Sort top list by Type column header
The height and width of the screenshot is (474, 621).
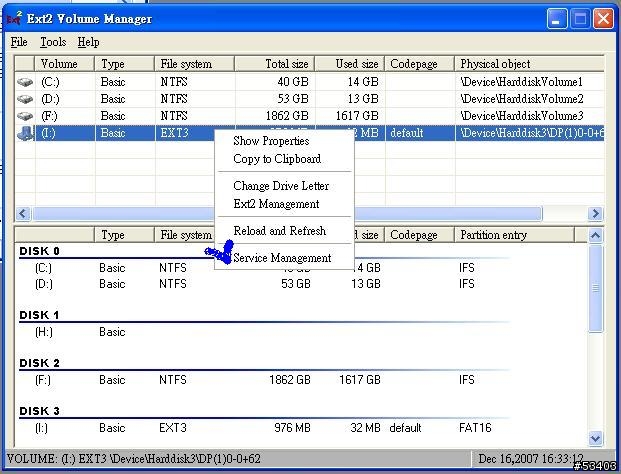click(124, 64)
